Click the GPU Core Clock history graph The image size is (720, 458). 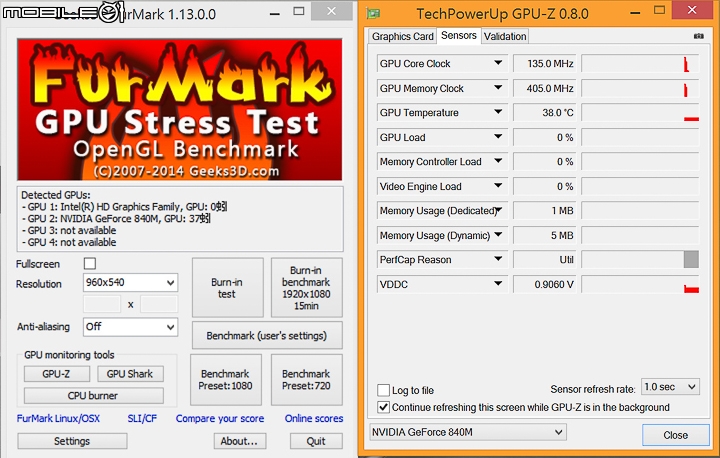[640, 63]
